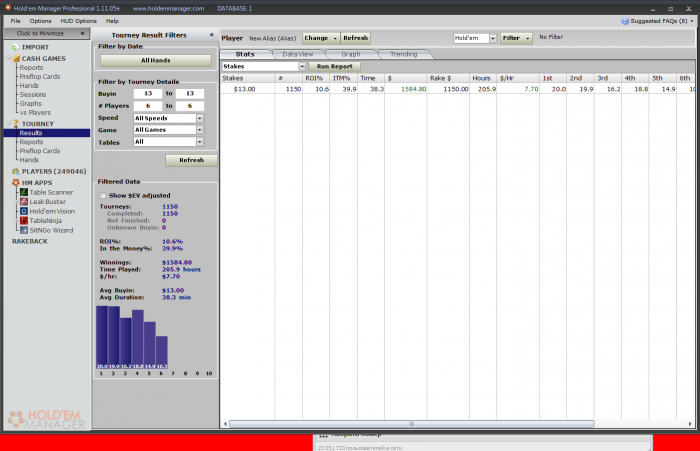Click the maximum # Players input field
Image resolution: width=700 pixels, height=451 pixels.
click(x=190, y=106)
